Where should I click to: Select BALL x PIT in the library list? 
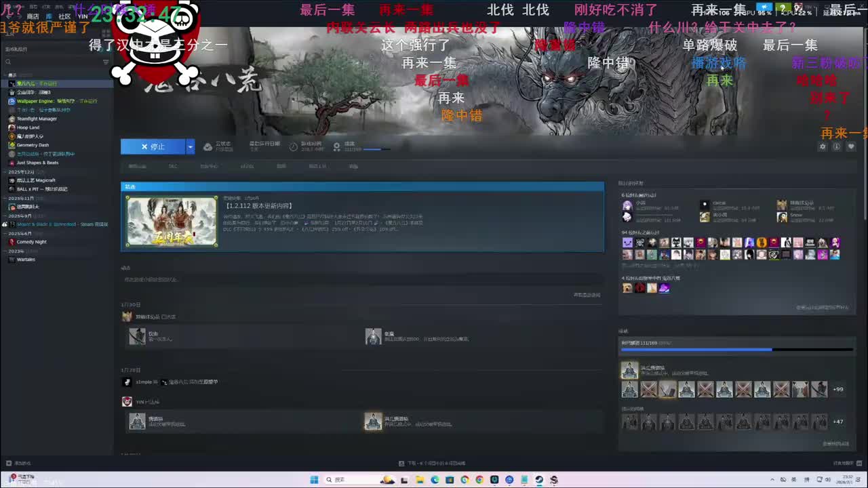[x=42, y=189]
